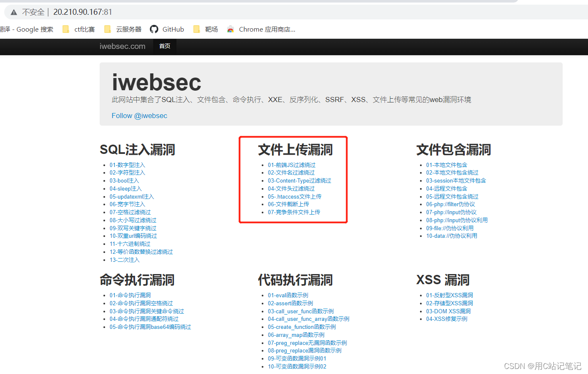Open 01-命令执行漏洞 link
The image size is (588, 374).
[130, 295]
